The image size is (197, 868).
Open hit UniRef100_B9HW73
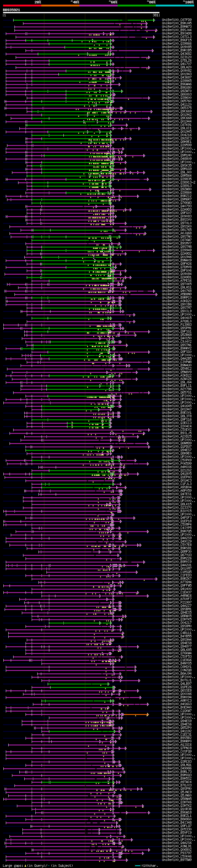[x=177, y=26]
